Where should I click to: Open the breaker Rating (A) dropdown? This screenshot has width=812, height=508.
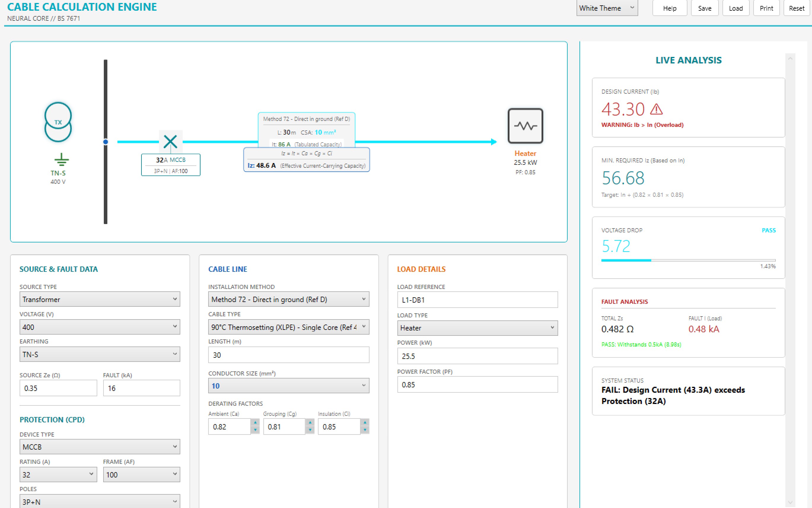pos(58,475)
